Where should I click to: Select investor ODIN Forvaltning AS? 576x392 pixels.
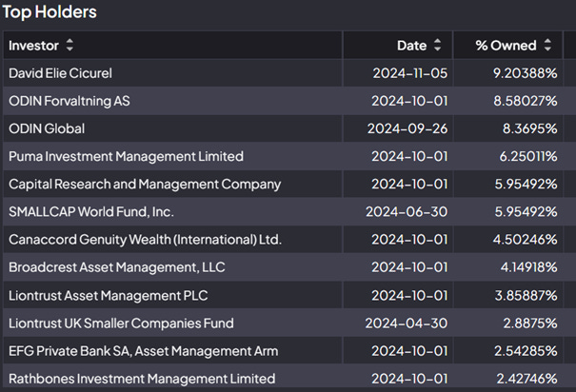pos(70,101)
